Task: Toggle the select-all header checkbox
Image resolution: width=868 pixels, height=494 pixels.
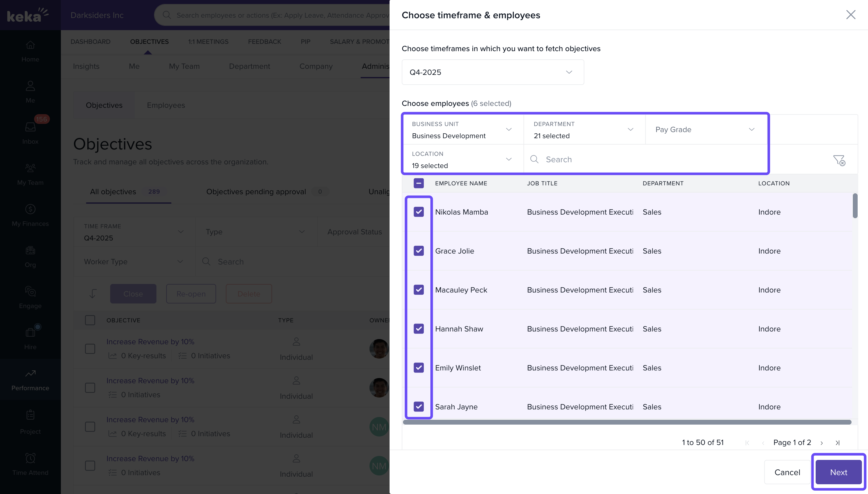Action: (x=418, y=183)
